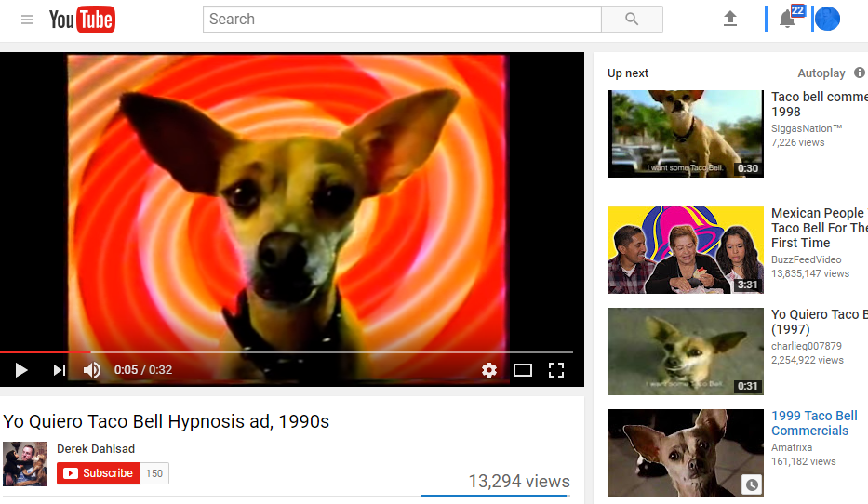Open the hamburger guide menu
The image size is (868, 504).
click(27, 20)
